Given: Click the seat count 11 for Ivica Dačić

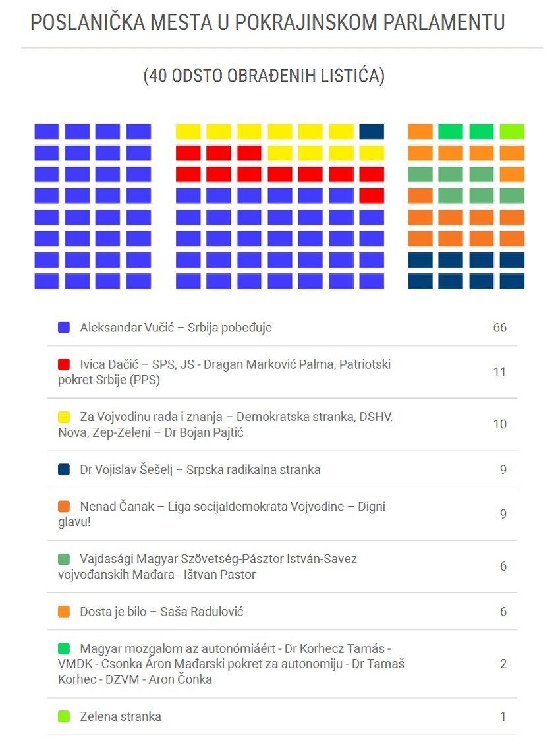Looking at the screenshot, I should [499, 372].
